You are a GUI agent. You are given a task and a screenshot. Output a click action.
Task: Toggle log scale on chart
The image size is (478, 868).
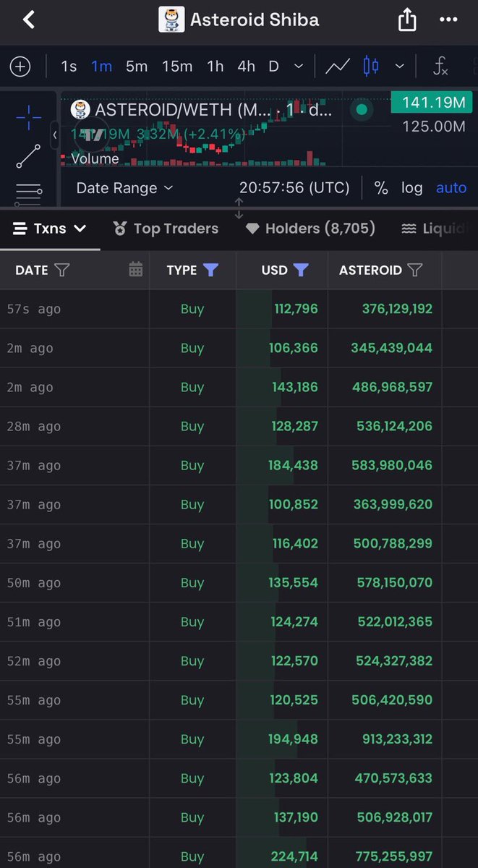(x=411, y=188)
